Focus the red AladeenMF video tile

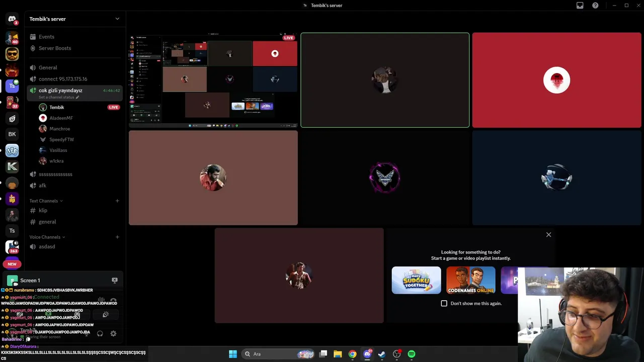(x=556, y=80)
